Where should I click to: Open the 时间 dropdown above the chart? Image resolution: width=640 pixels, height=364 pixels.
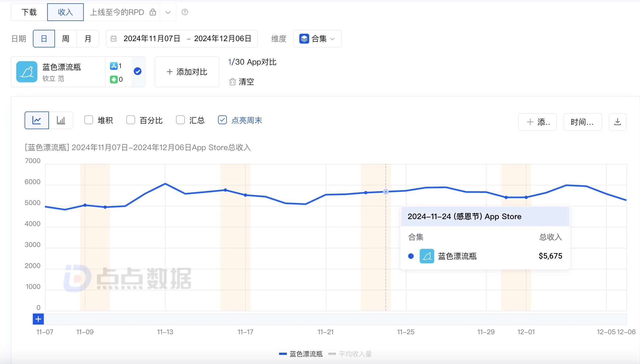pyautogui.click(x=583, y=122)
